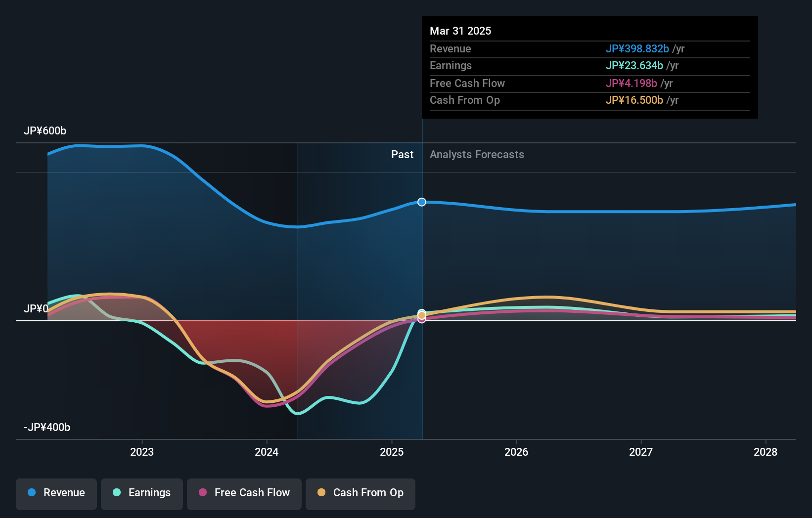
Task: Click the Cash From Op legend button
Action: (x=360, y=493)
